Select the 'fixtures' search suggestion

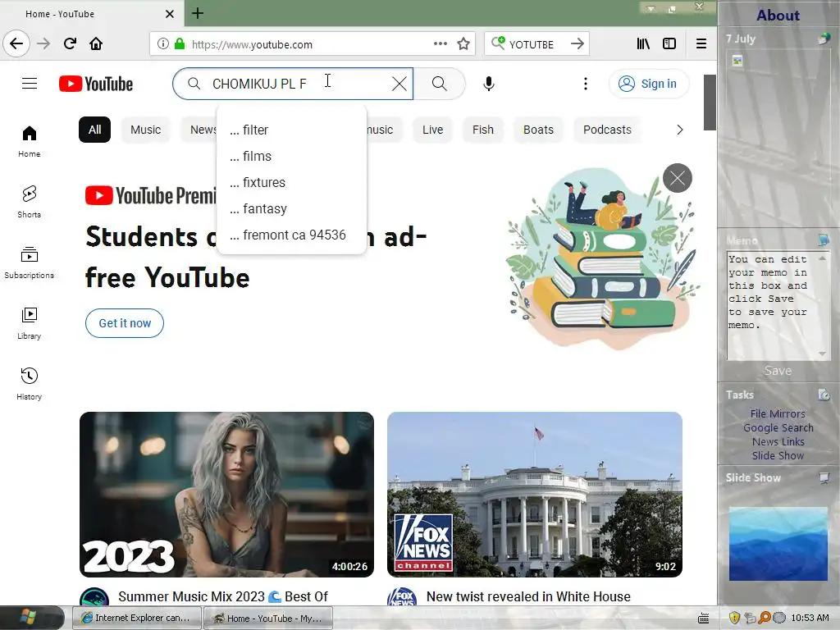point(291,182)
